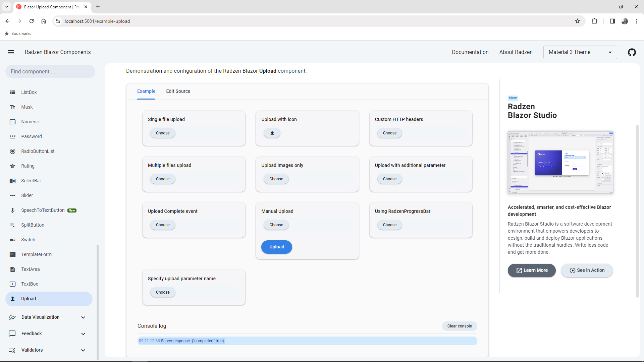This screenshot has height=362, width=644.
Task: Bookmark this page with the star icon
Action: pos(578,21)
